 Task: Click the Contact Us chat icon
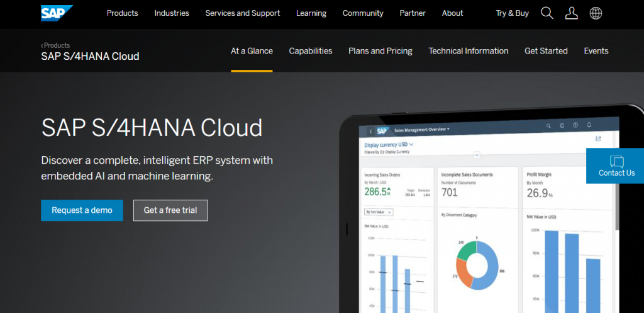pos(616,161)
